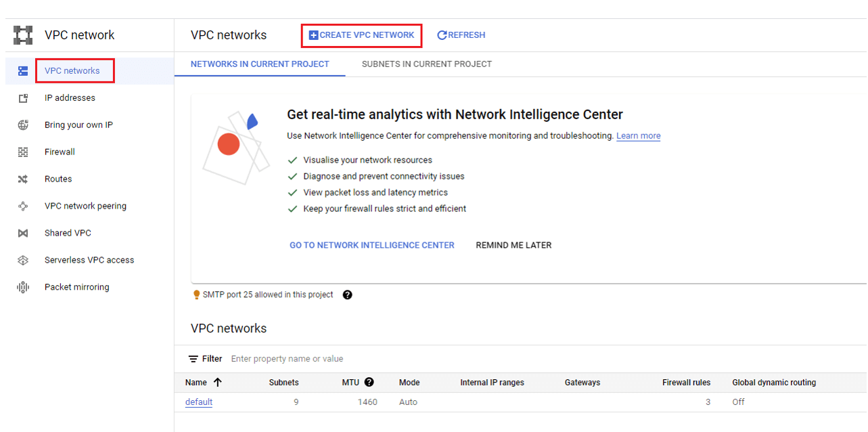868x432 pixels.
Task: Select the Routes icon
Action: tap(23, 179)
